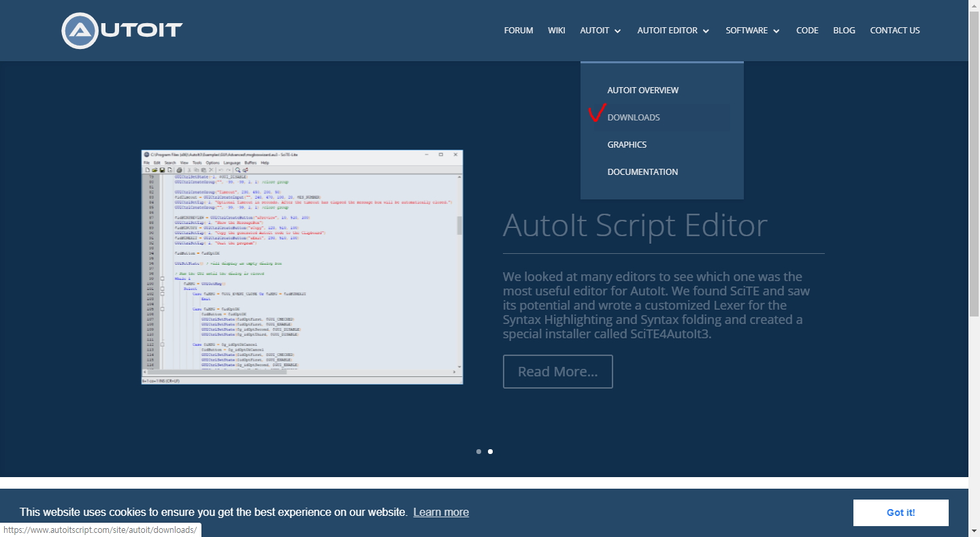Select the second carousel slide dot
The width and height of the screenshot is (980, 537).
pyautogui.click(x=490, y=451)
